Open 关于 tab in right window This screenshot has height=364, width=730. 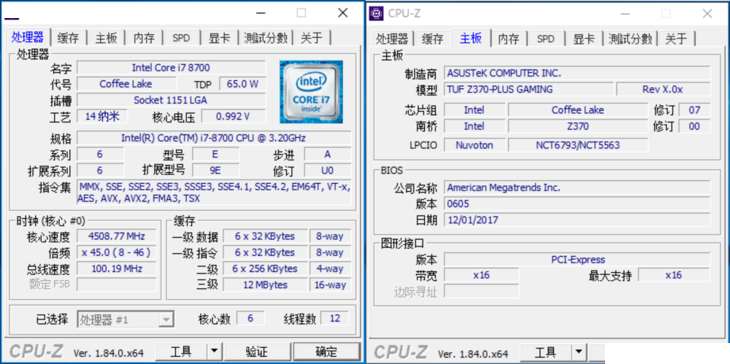click(676, 39)
